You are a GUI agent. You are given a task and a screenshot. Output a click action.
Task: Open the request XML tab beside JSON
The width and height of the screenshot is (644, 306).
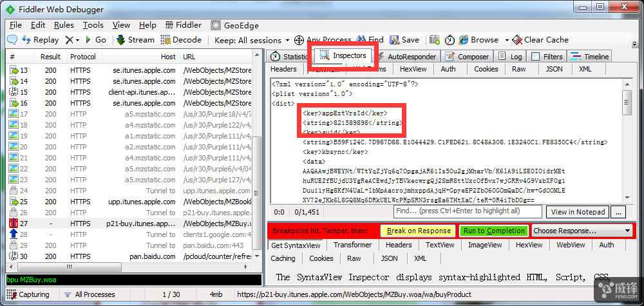click(x=585, y=69)
